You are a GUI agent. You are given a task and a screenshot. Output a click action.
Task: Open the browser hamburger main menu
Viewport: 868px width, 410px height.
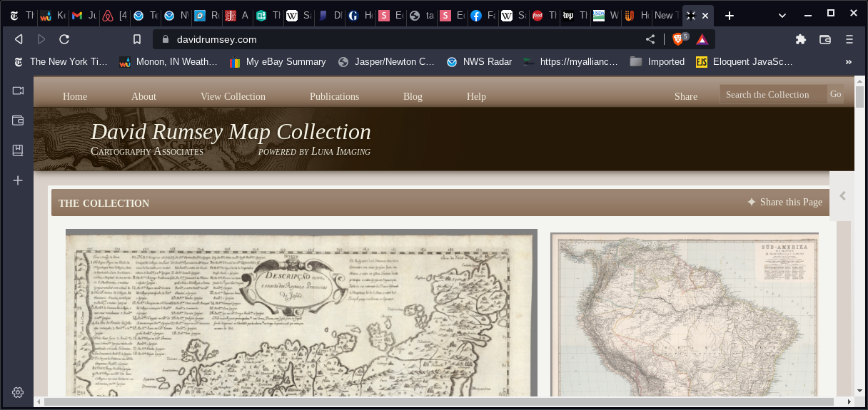pos(849,39)
